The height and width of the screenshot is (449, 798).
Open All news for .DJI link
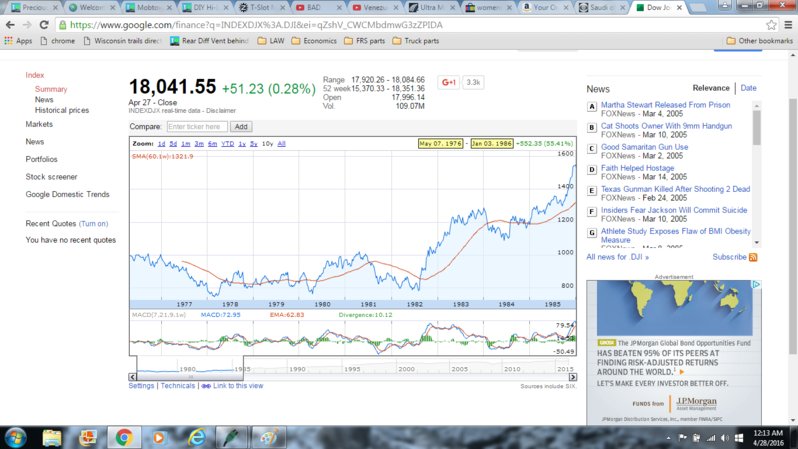(x=617, y=257)
